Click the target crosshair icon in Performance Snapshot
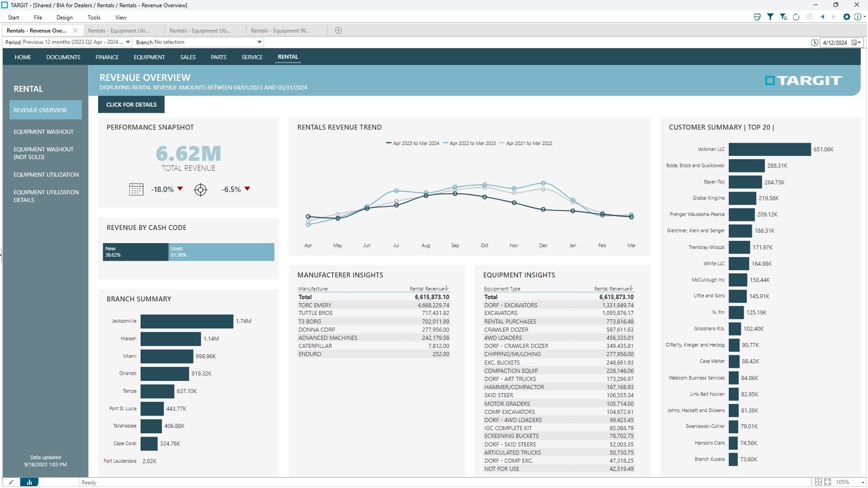Screen dimensions: 868x488 click(x=200, y=190)
